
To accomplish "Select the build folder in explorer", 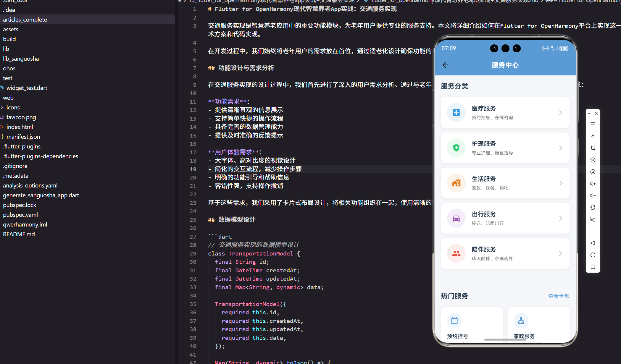I will [88, 39].
